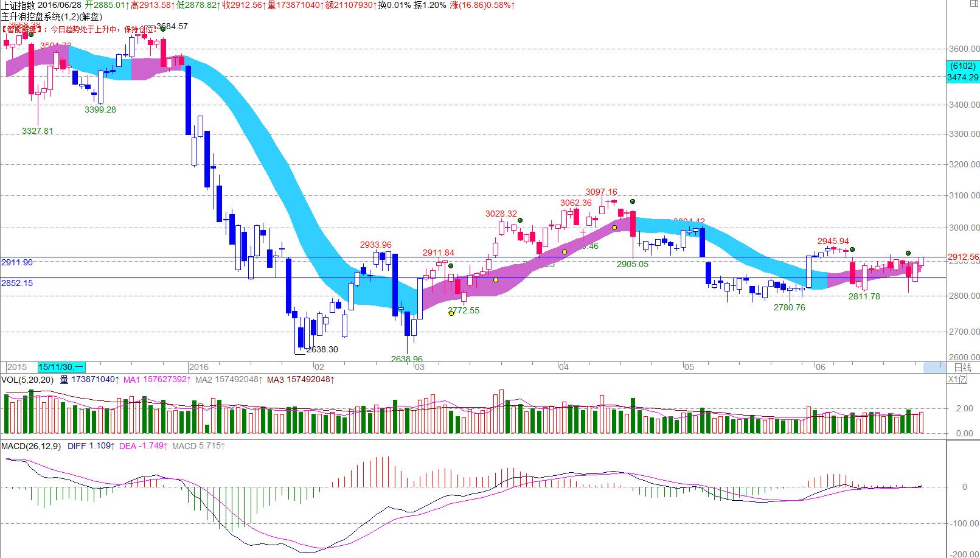Click the 2015 year marker on timeline
Image resolution: width=980 pixels, height=558 pixels.
pos(16,367)
